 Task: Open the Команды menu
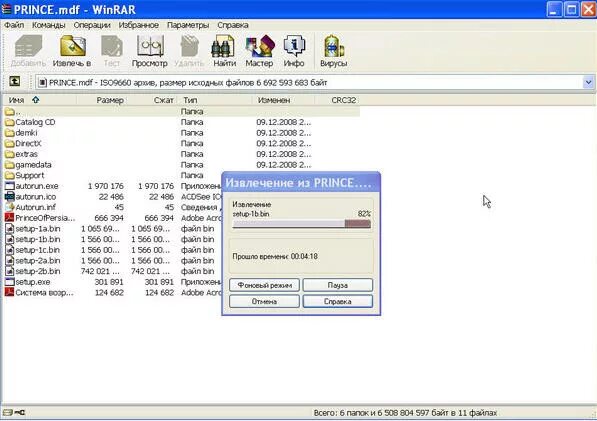[48, 25]
